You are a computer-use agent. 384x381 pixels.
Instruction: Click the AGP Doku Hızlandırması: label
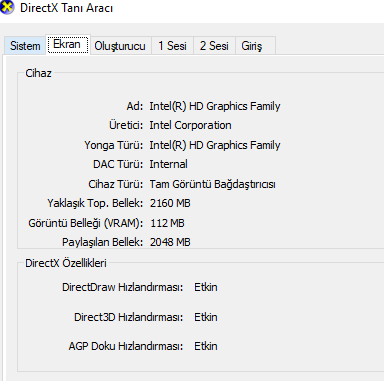(126, 346)
